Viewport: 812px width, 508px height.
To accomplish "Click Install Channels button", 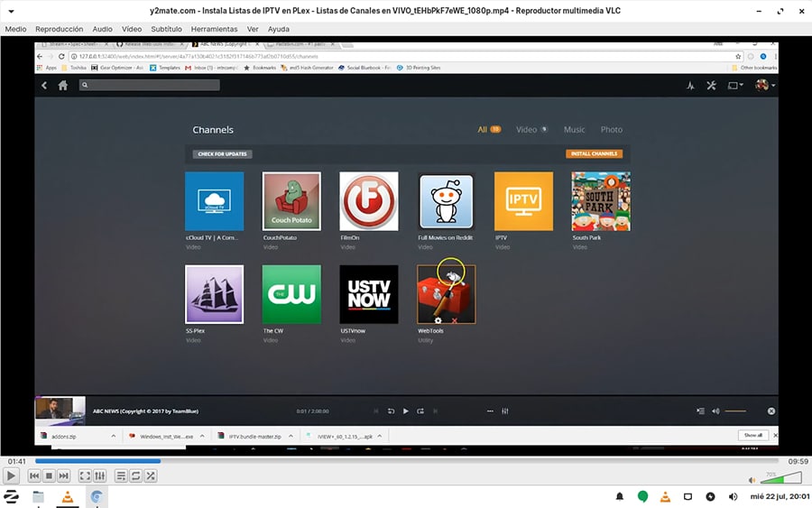I will [594, 153].
